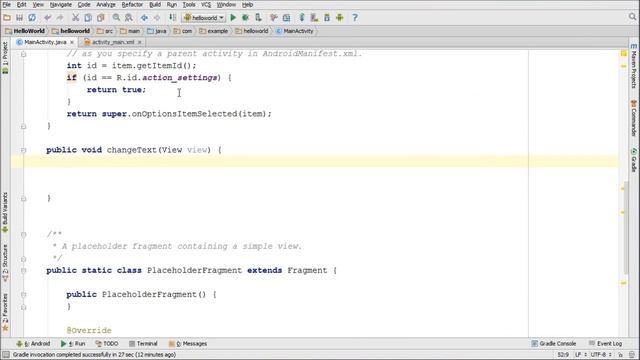
Task: Open the Maven Projects side panel
Action: pyautogui.click(x=634, y=66)
